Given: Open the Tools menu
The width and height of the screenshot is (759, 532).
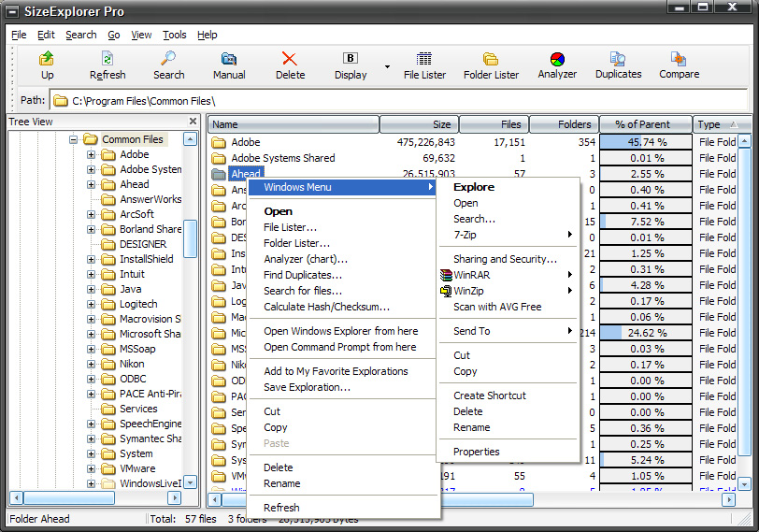Looking at the screenshot, I should coord(174,35).
